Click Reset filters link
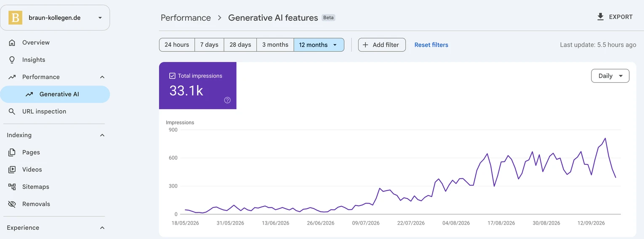 point(431,45)
